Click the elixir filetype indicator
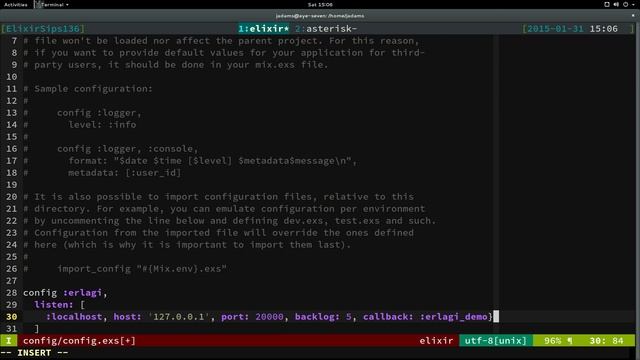 pos(436,340)
